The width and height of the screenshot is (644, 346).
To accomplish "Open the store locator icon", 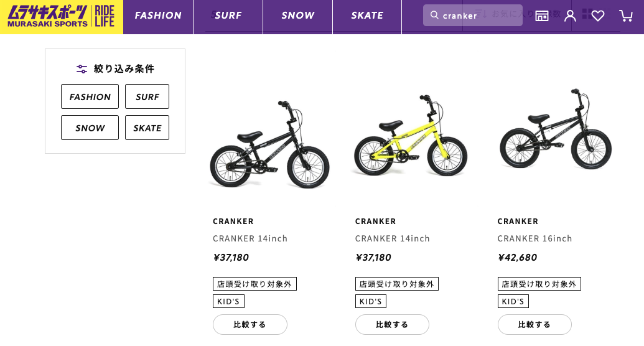I will 542,16.
